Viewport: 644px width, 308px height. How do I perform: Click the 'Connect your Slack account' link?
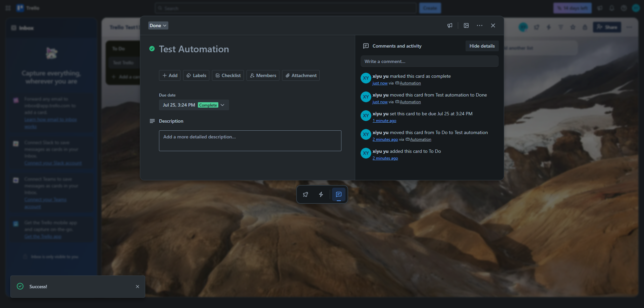pyautogui.click(x=53, y=163)
